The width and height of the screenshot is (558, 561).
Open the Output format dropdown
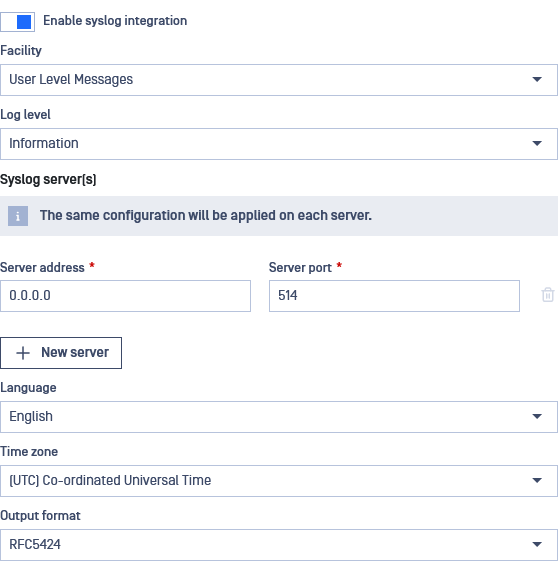(x=279, y=545)
